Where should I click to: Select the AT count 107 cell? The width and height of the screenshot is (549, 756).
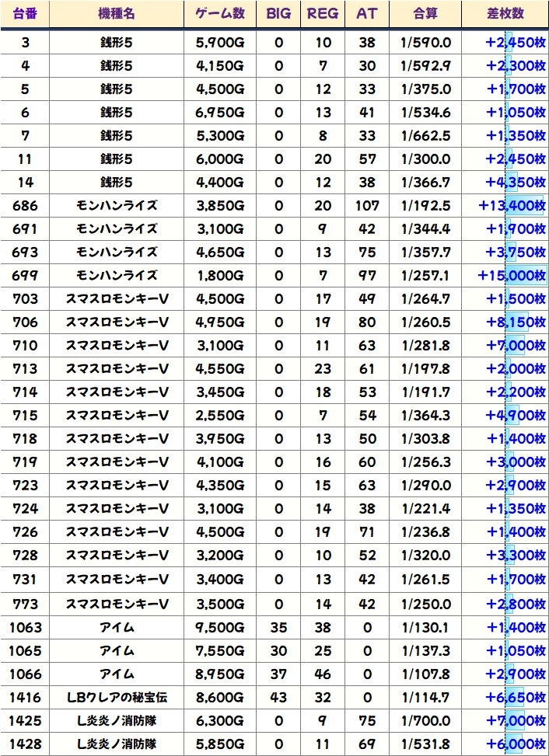coord(366,206)
